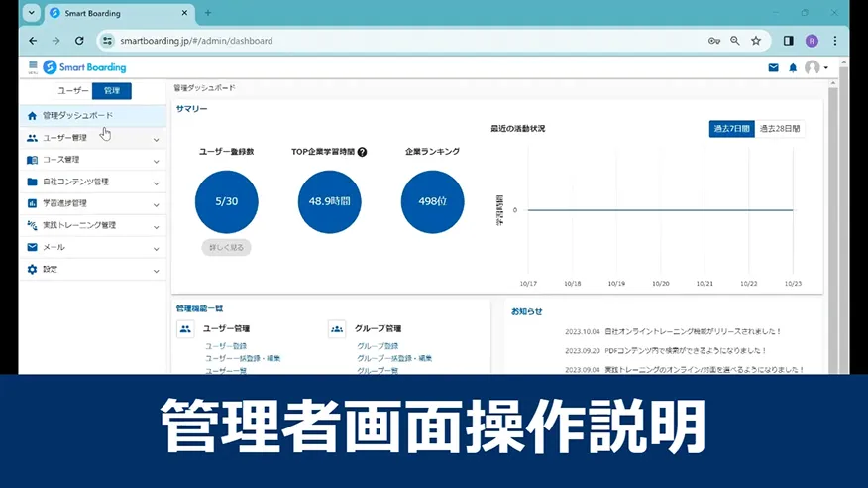Click the グループ管理 icon in 管理機能一覧
Screen dimensions: 868x488
tap(337, 328)
